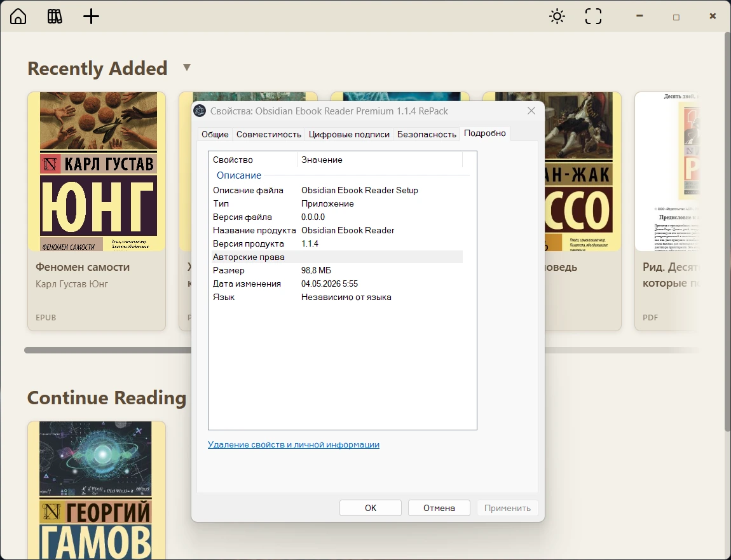Switch to the Совместимость tab
This screenshot has height=560, width=731.
[x=268, y=134]
